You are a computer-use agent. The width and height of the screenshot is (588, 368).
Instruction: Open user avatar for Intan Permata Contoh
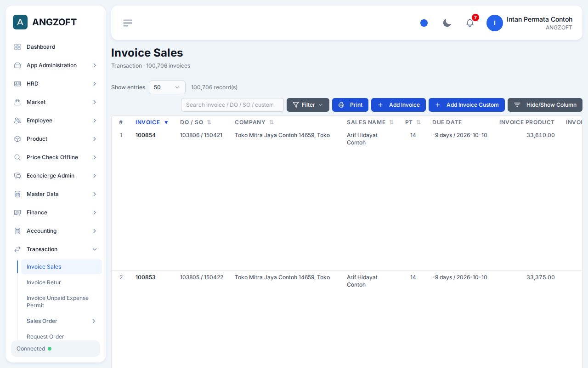click(495, 23)
